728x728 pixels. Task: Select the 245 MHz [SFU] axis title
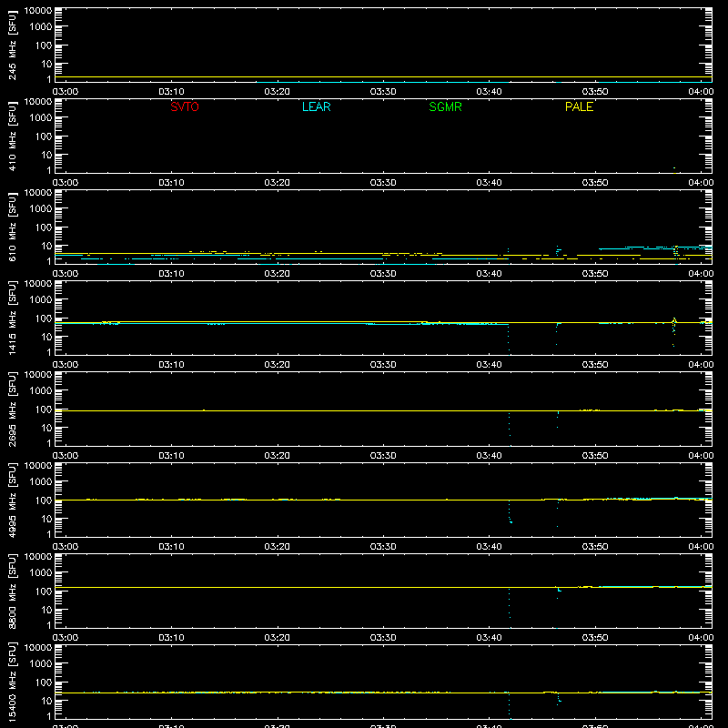click(x=12, y=45)
